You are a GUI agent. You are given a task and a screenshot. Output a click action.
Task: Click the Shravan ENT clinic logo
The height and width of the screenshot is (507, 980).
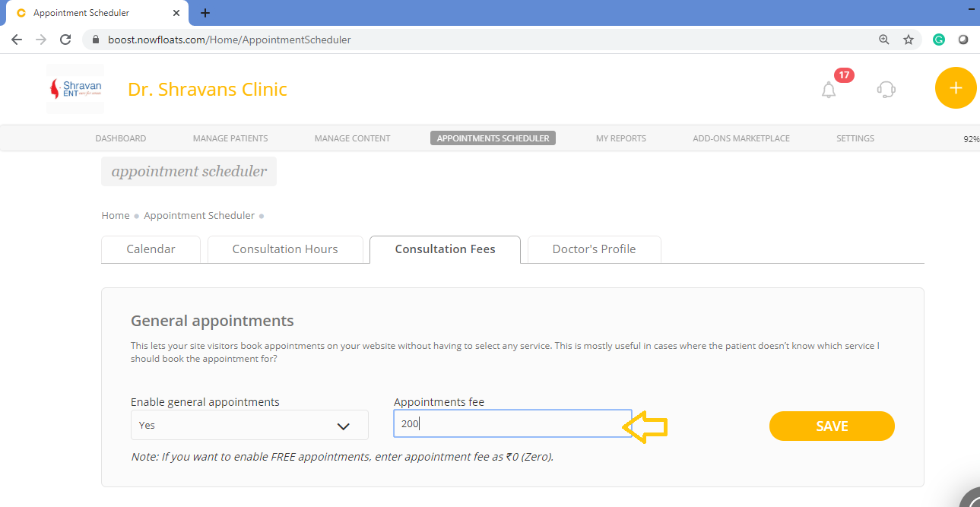[75, 89]
